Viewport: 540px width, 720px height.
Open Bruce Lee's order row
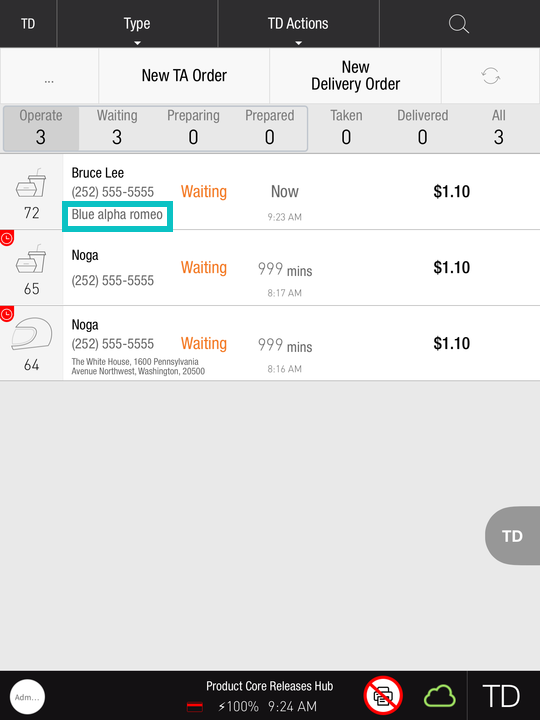coord(270,192)
